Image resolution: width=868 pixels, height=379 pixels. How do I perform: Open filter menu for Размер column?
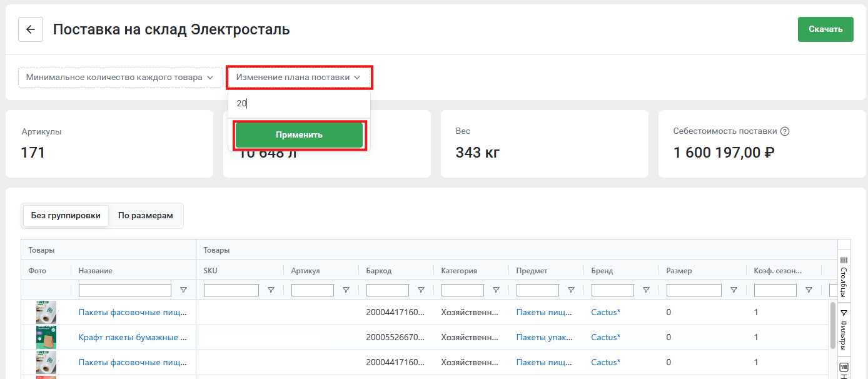click(x=734, y=290)
